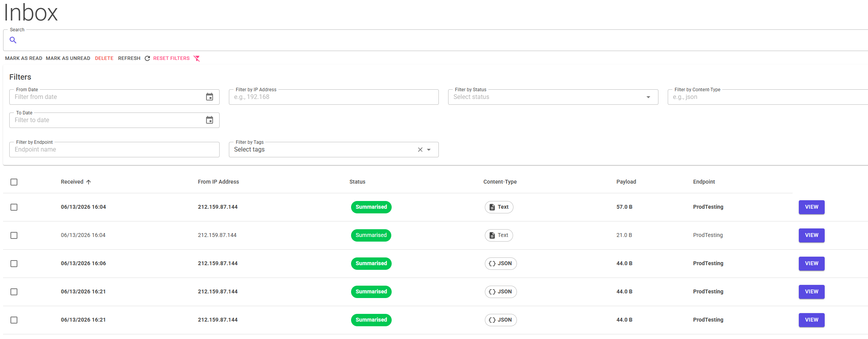View the 21.0 B ProdTesting message

coord(812,235)
